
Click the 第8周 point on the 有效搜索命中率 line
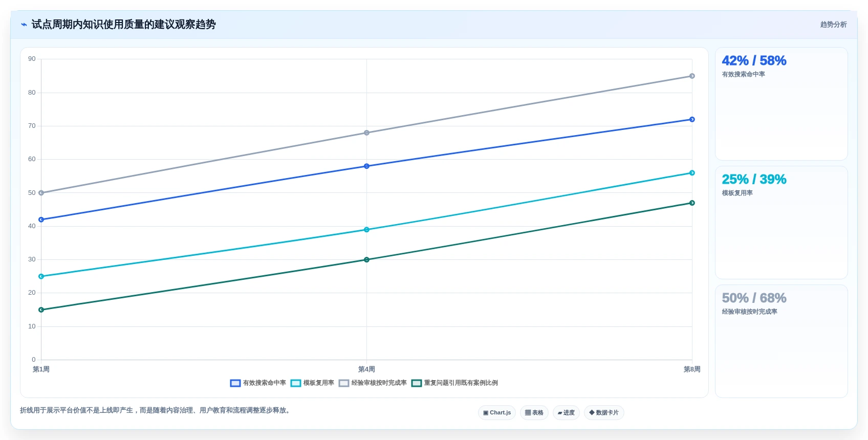click(x=692, y=119)
